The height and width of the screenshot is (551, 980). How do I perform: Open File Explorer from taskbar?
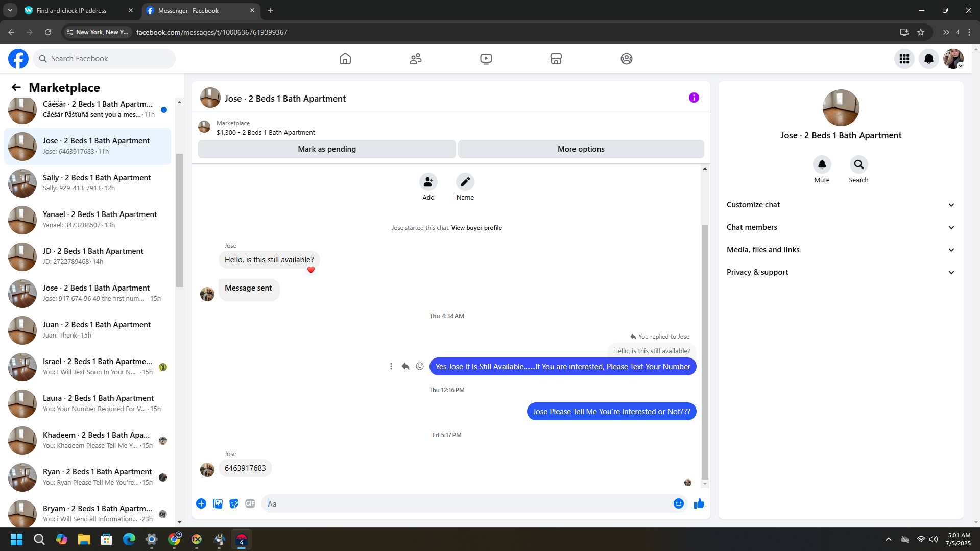[84, 539]
